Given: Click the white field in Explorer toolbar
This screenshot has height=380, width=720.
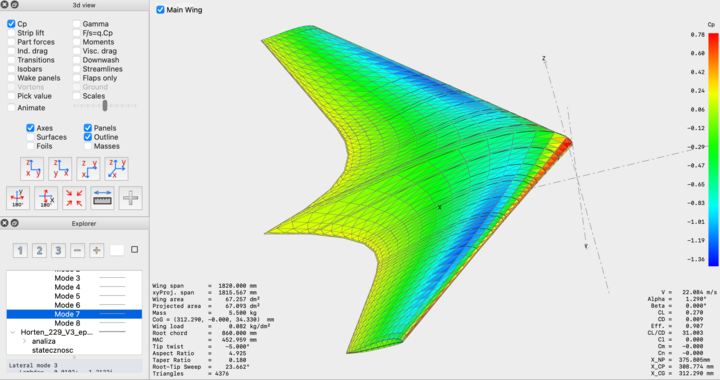Looking at the screenshot, I should pyautogui.click(x=117, y=250).
